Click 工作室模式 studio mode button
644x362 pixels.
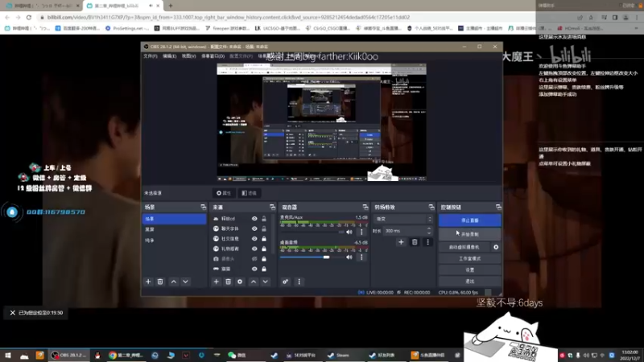click(x=469, y=258)
